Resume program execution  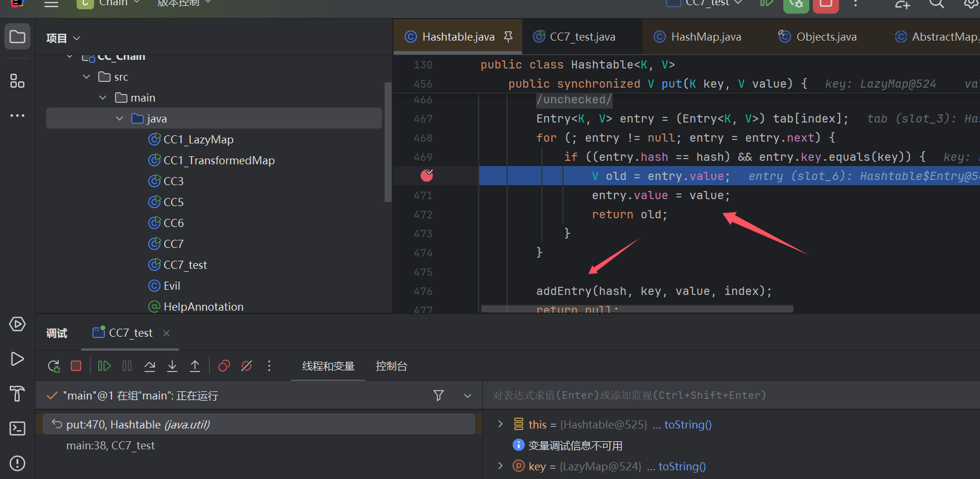tap(104, 366)
